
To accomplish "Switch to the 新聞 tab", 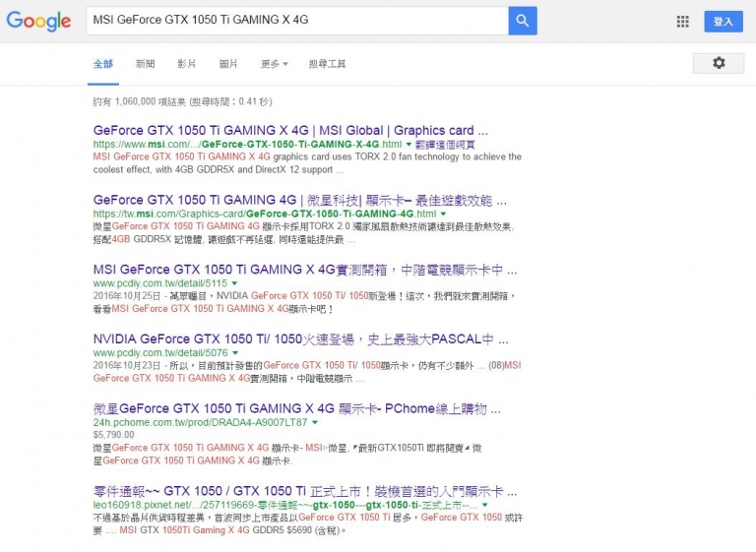I will click(x=145, y=64).
